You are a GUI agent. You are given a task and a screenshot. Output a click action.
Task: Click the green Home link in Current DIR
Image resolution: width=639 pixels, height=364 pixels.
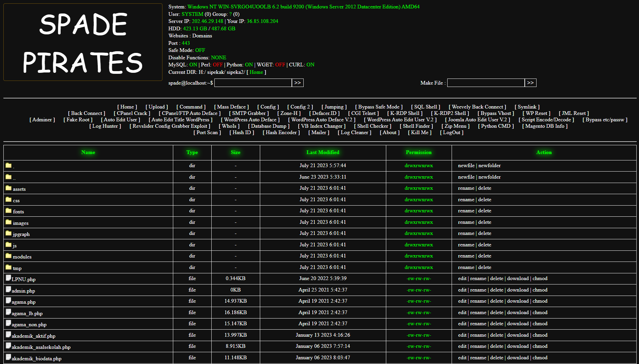256,72
